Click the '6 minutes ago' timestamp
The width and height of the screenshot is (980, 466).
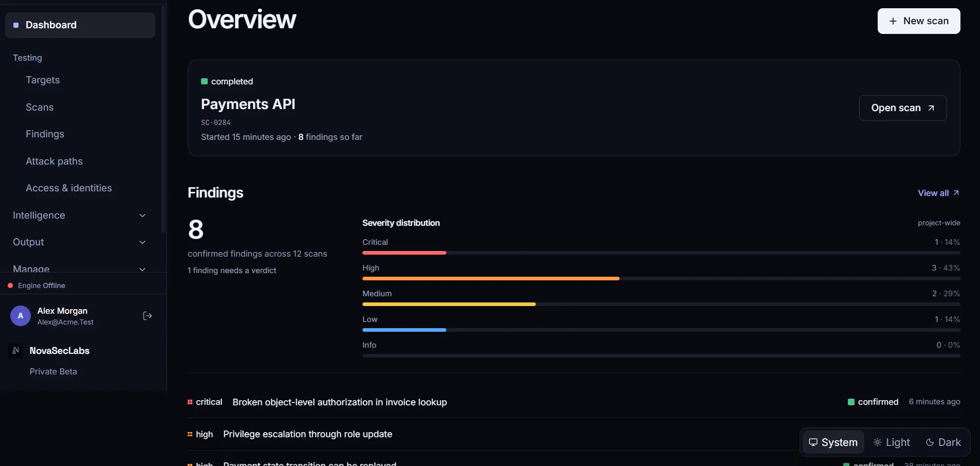(x=934, y=402)
